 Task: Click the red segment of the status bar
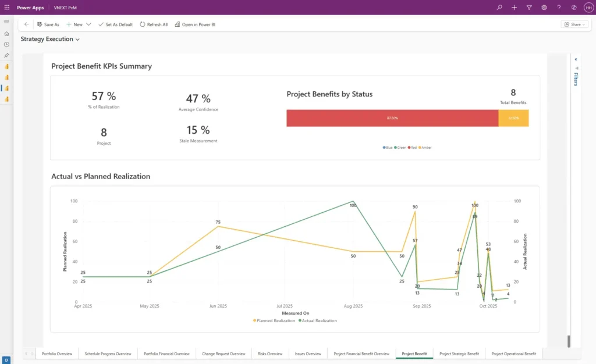coord(392,118)
